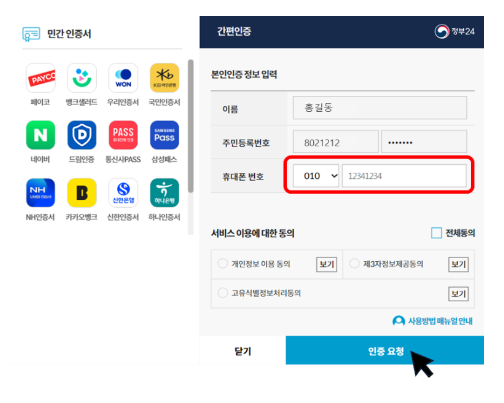
Task: Click the 신한인증서 label text
Action: click(123, 217)
